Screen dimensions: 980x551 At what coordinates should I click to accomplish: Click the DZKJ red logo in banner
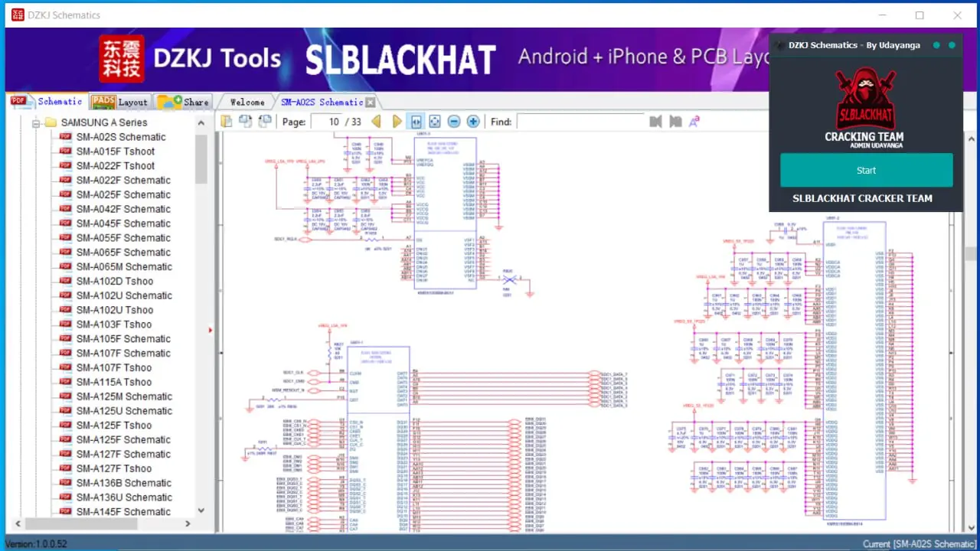(121, 59)
